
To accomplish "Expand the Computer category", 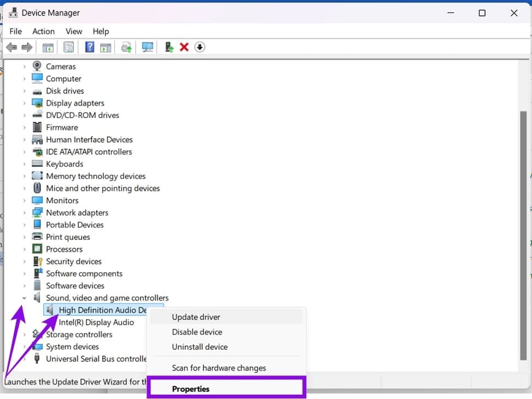I will [24, 79].
